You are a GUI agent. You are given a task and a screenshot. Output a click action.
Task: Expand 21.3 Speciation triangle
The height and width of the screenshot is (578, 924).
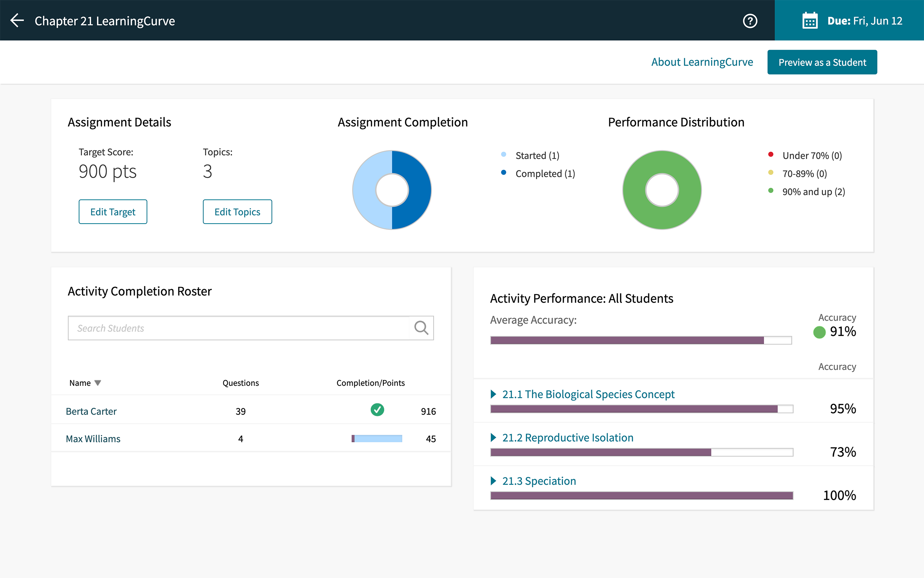[493, 481]
